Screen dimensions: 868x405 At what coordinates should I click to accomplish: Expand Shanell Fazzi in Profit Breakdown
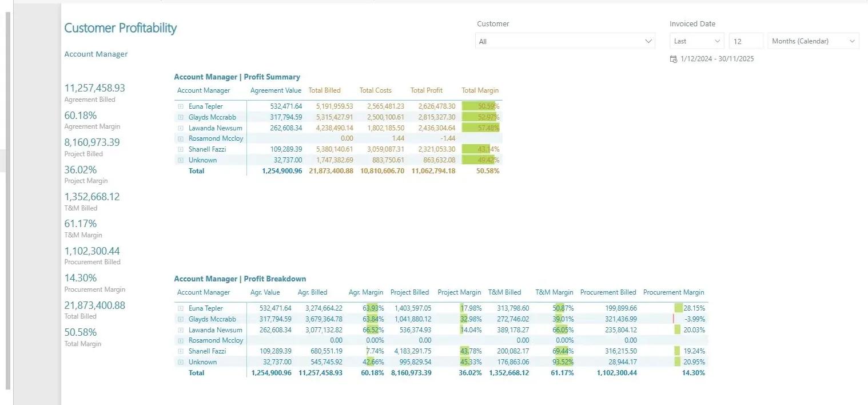pyautogui.click(x=181, y=351)
